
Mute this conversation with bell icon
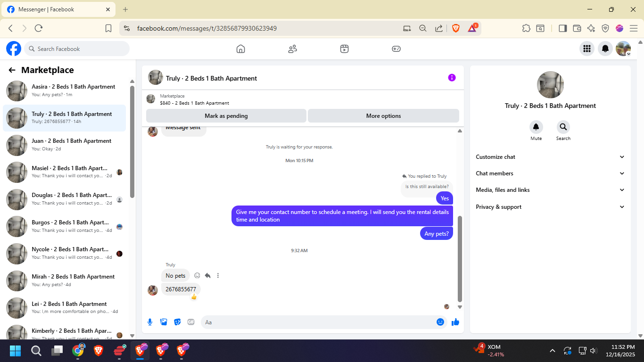coord(536,127)
